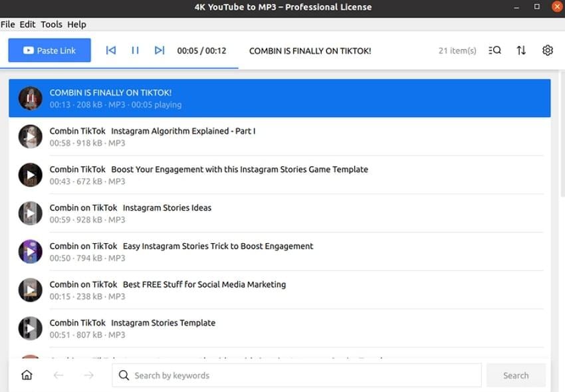
Task: Go to the home page
Action: click(27, 375)
